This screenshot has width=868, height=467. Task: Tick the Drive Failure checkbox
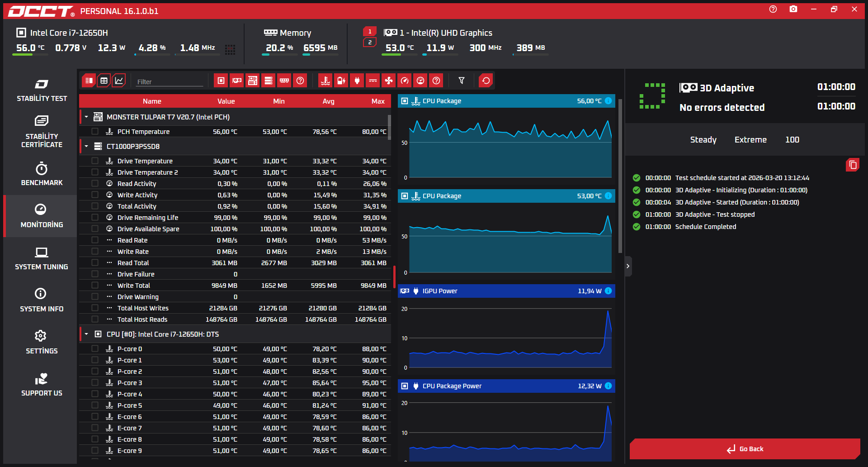95,274
